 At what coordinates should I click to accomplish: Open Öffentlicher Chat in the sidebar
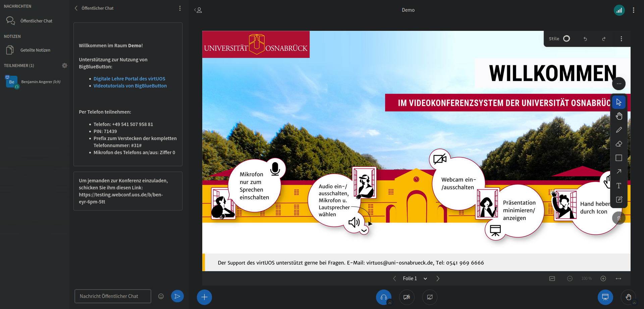[35, 21]
